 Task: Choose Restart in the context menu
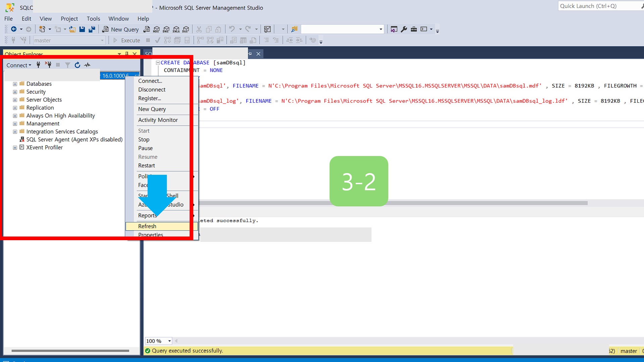(x=162, y=165)
